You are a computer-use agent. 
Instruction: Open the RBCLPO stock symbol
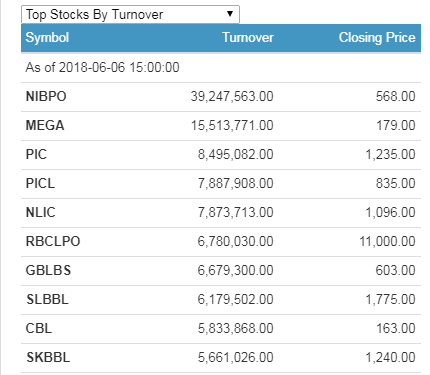coord(53,242)
